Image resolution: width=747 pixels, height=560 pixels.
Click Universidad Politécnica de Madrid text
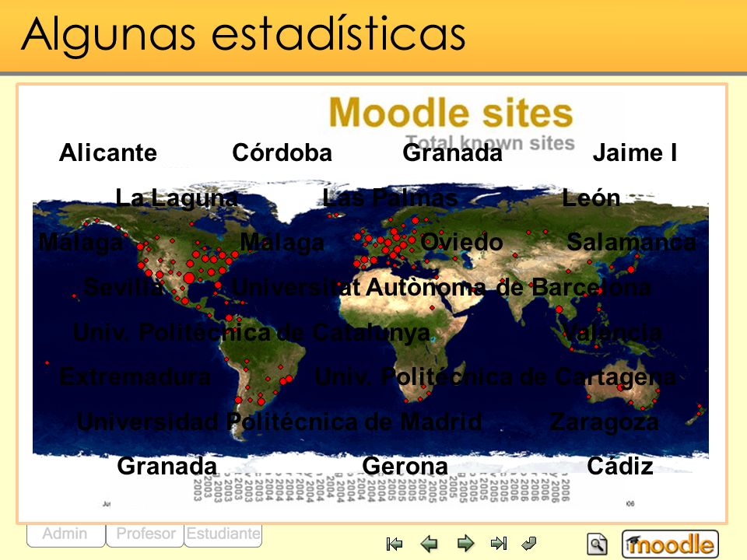[x=279, y=422]
